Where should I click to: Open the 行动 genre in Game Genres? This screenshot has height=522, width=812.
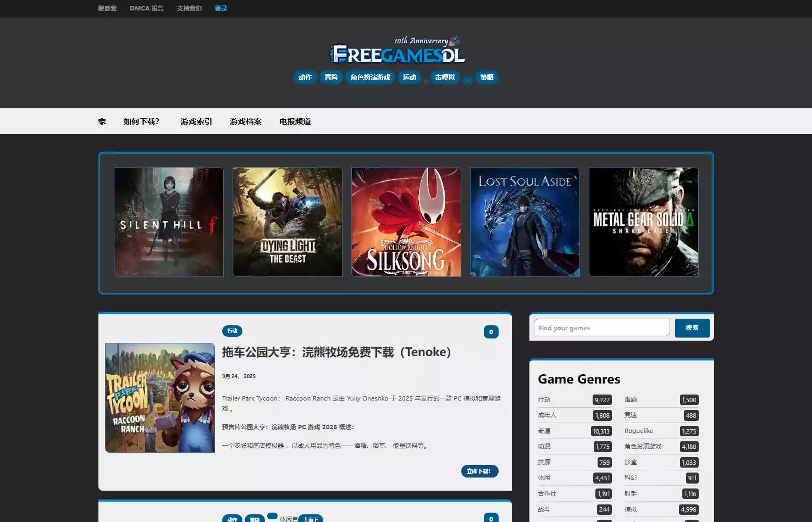click(x=544, y=400)
